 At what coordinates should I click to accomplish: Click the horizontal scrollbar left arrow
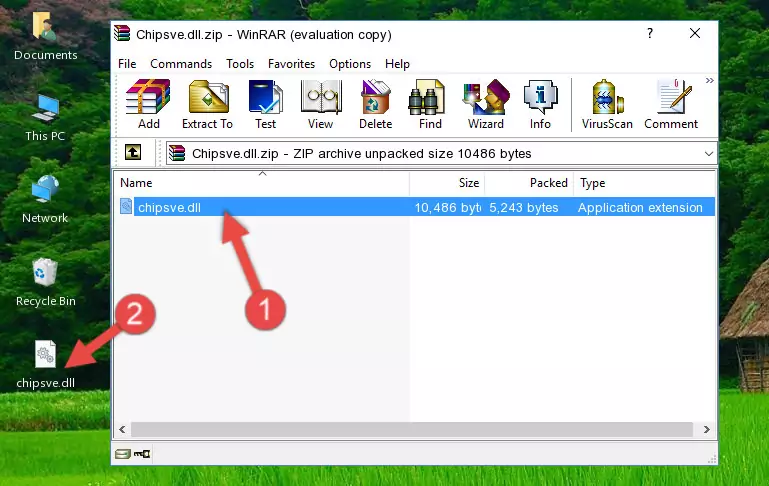[122, 430]
